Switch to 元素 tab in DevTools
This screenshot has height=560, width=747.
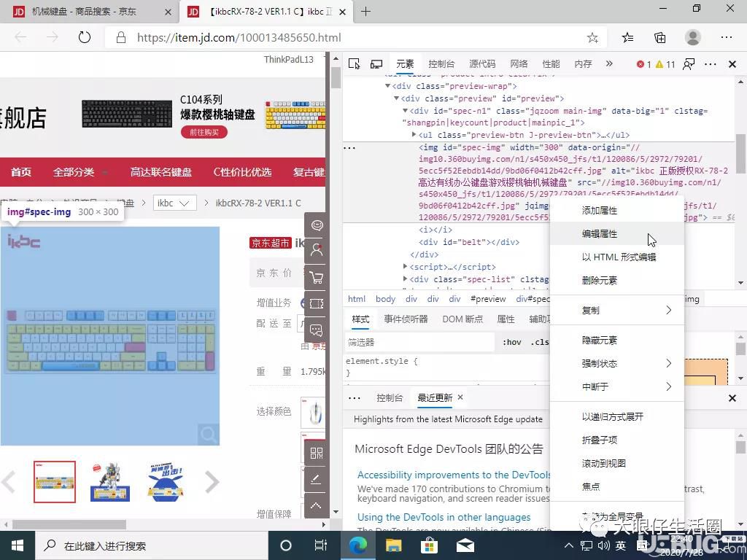(405, 64)
